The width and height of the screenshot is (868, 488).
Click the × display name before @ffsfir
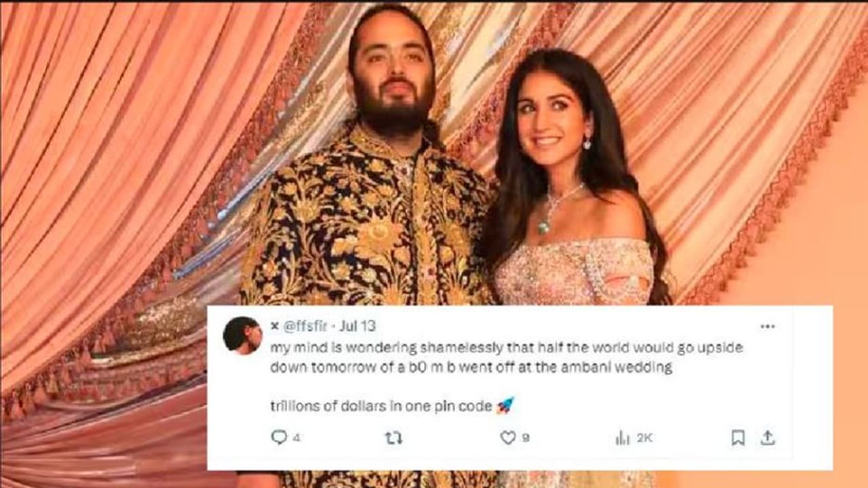coord(274,327)
